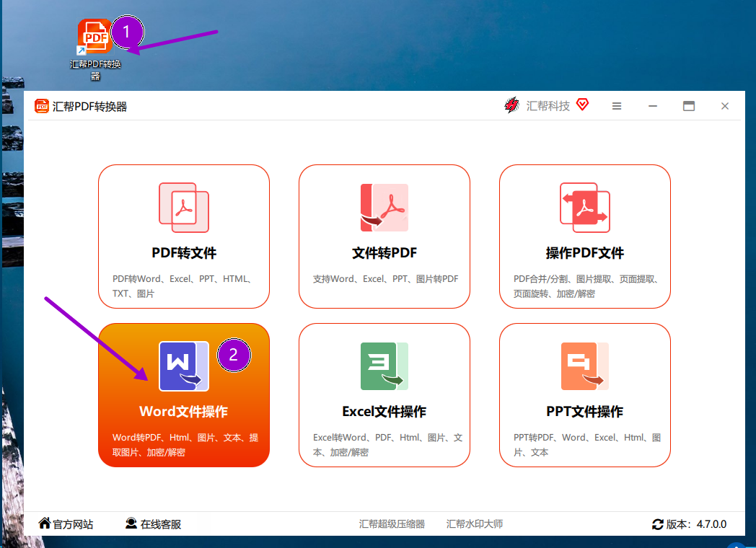This screenshot has width=756, height=548.
Task: Click description PDF合并/分割、图片提取、页面提取
Action: click(586, 286)
